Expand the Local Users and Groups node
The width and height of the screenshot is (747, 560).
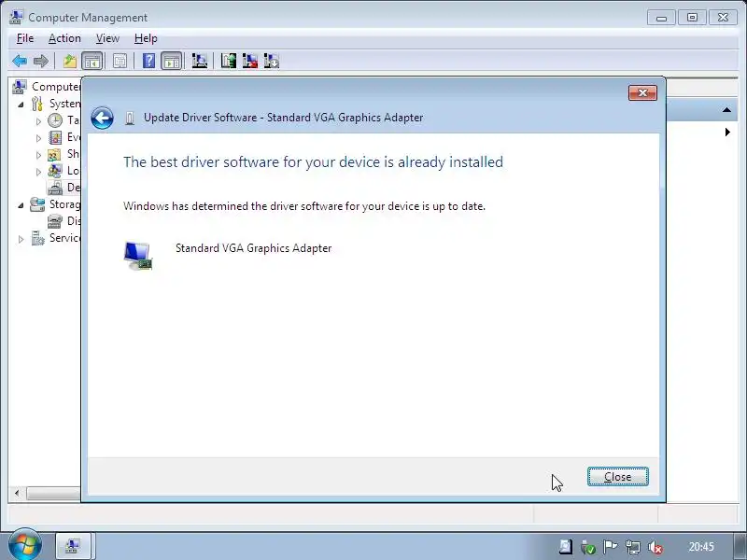pyautogui.click(x=38, y=172)
